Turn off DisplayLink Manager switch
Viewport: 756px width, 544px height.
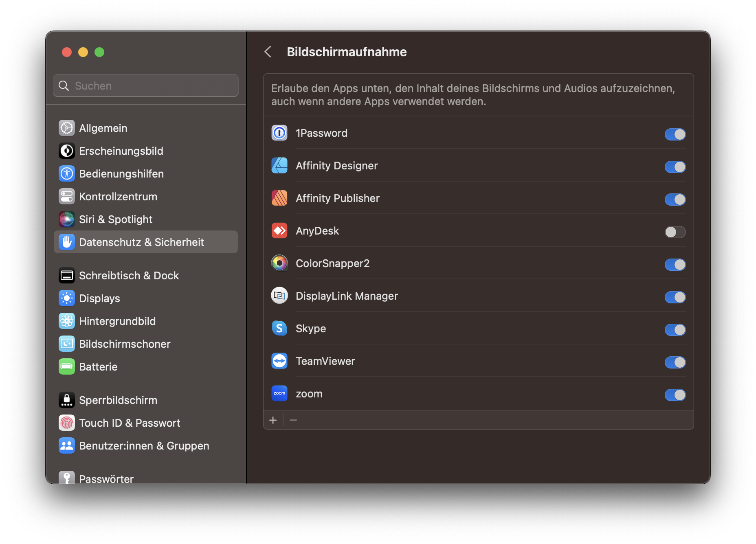coord(675,297)
